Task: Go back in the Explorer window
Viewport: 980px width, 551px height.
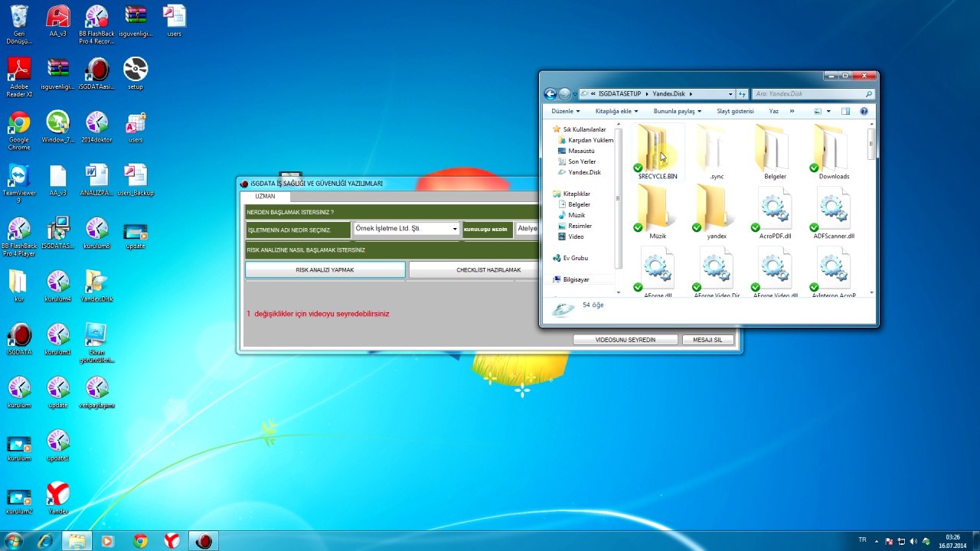Action: (x=550, y=94)
